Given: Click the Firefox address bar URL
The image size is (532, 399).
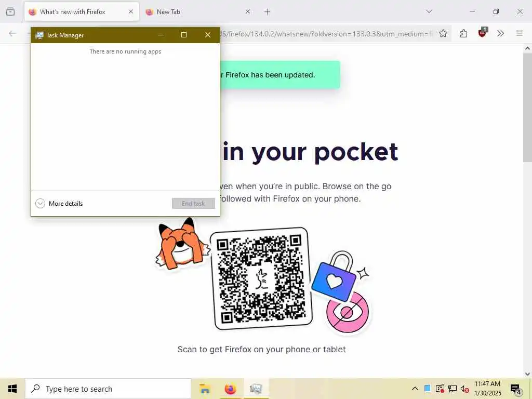Looking at the screenshot, I should (326, 34).
